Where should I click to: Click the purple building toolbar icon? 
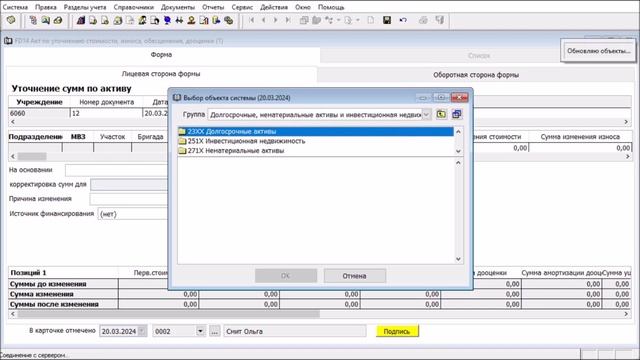point(81,20)
